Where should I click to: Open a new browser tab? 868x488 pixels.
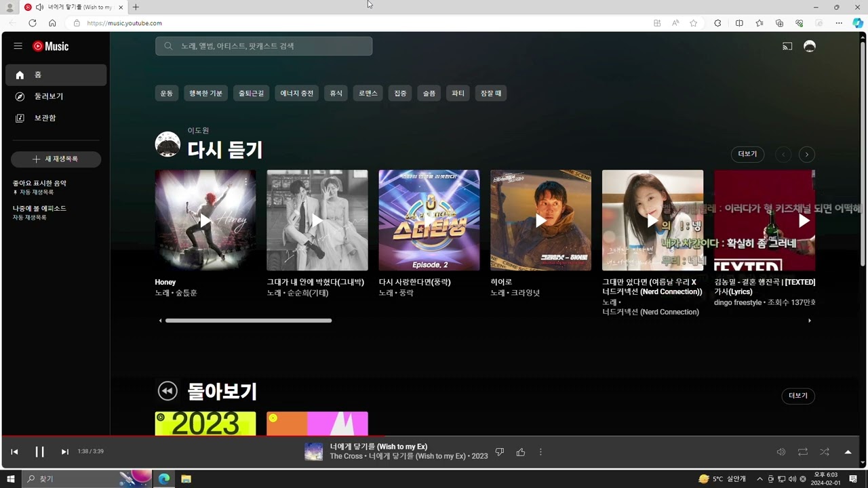136,7
